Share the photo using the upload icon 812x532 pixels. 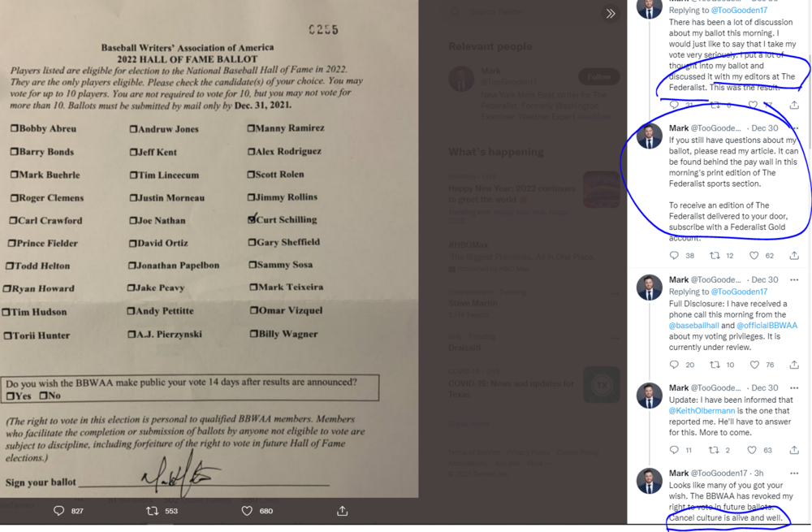(x=343, y=511)
